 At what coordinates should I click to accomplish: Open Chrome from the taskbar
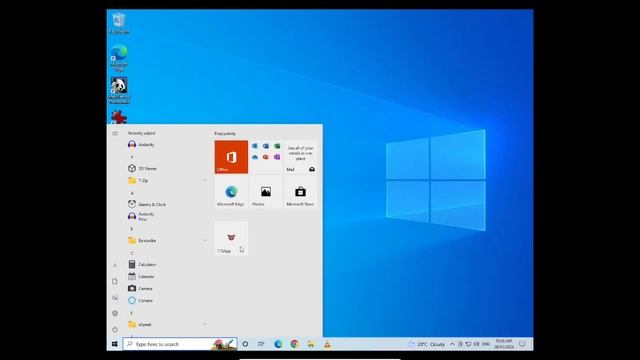pyautogui.click(x=294, y=344)
